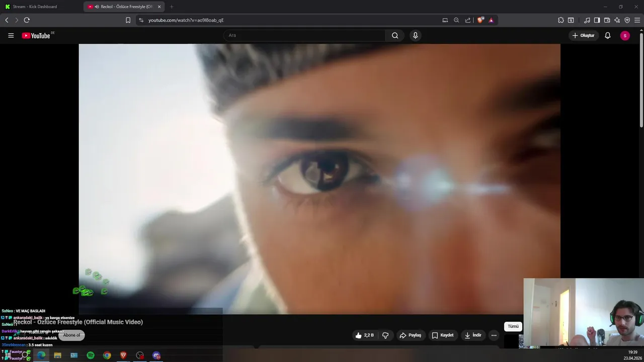This screenshot has height=362, width=644.
Task: Select the Tümü filter chip
Action: (513, 326)
